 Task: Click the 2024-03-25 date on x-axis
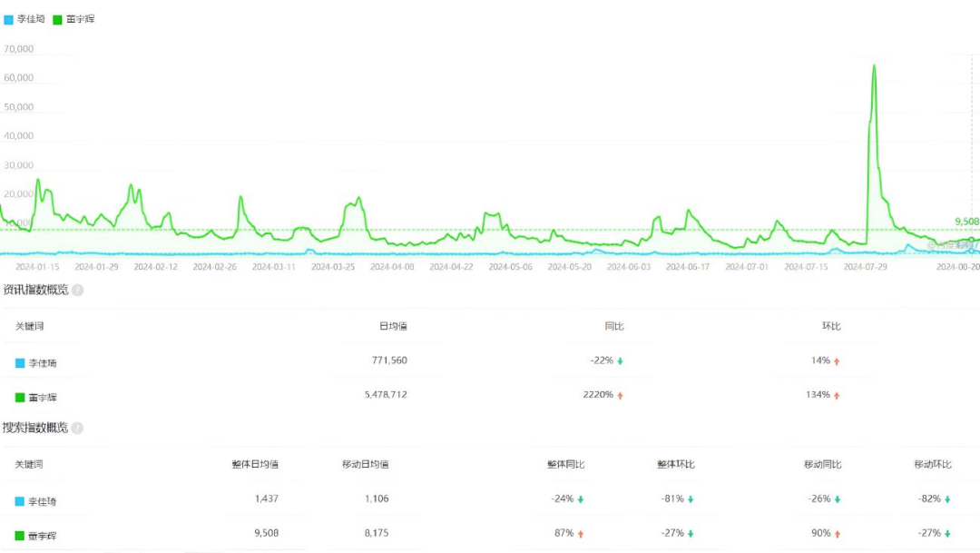tap(333, 267)
